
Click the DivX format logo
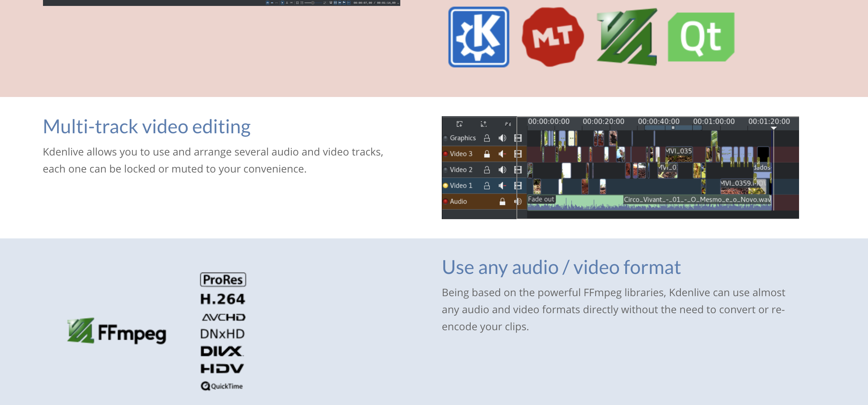click(222, 351)
